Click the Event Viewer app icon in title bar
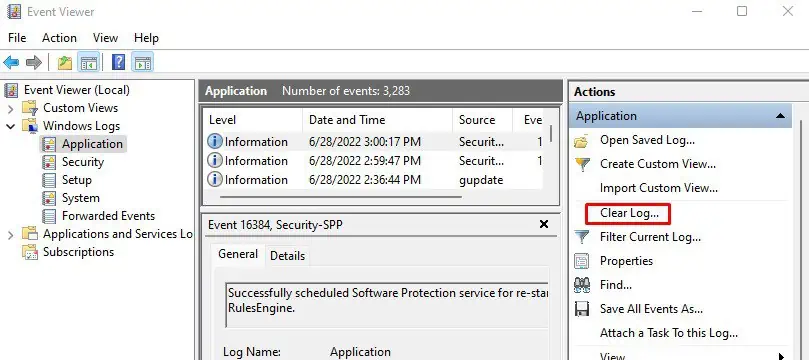809x360 pixels. [x=14, y=11]
